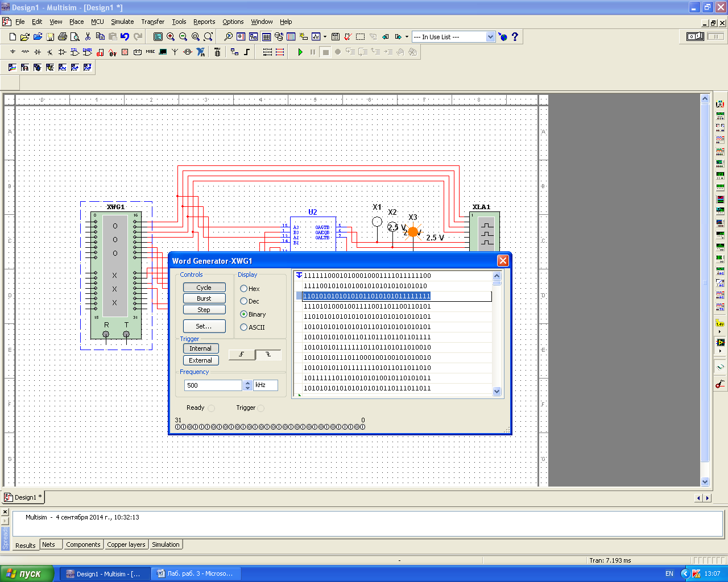Cut selection with the scissors icon
Viewport: 728px width, 582px height.
click(x=88, y=36)
